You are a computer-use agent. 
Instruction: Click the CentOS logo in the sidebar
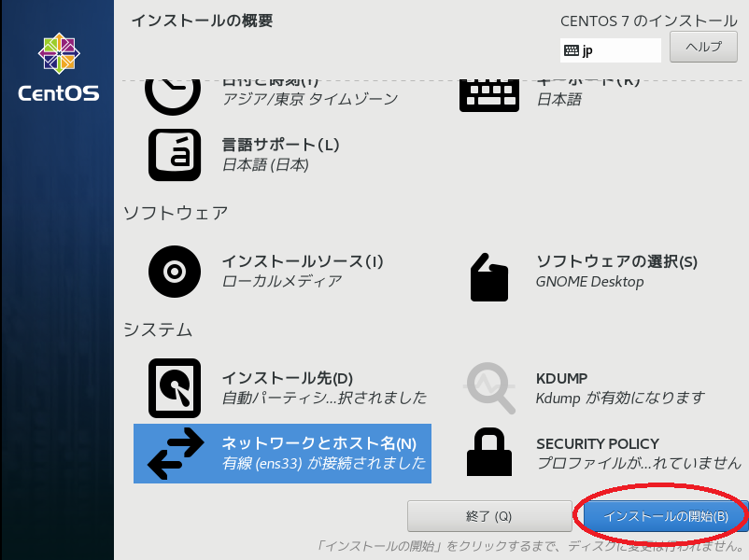pos(59,67)
